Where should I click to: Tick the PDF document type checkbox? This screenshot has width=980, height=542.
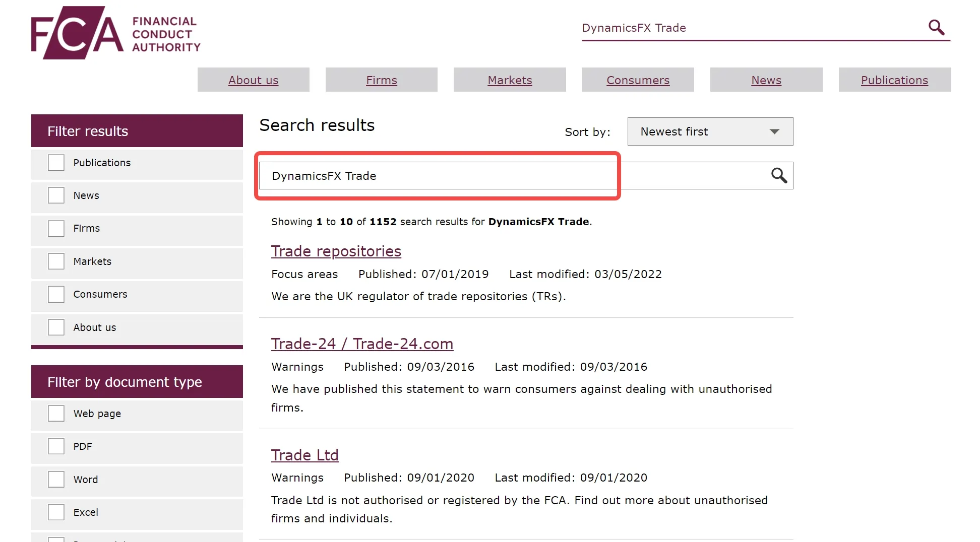pyautogui.click(x=56, y=446)
